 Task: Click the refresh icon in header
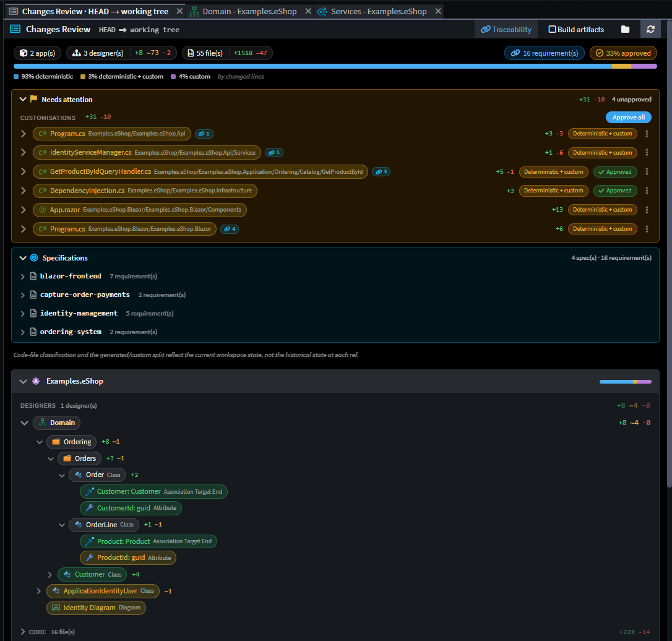pyautogui.click(x=650, y=29)
